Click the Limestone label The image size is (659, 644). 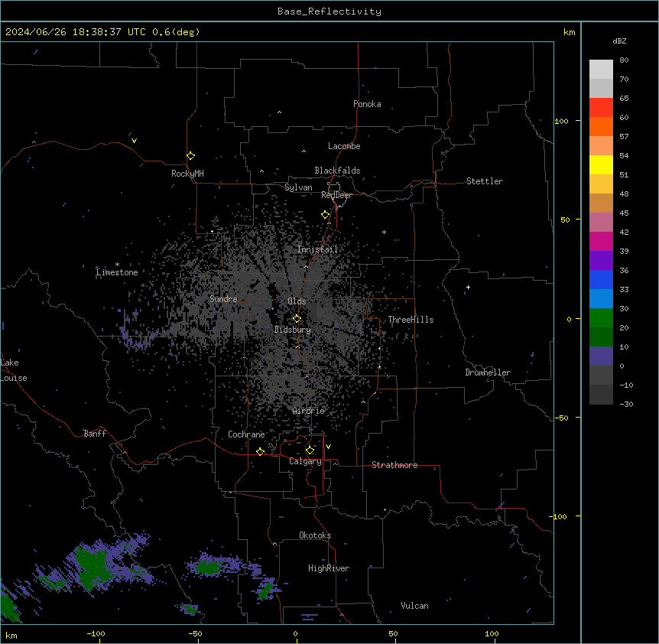point(117,272)
